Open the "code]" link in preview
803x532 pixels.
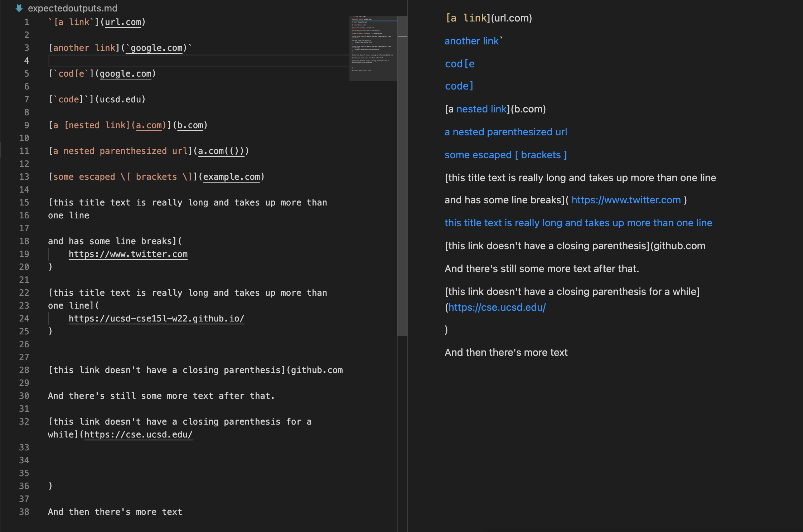click(x=459, y=86)
